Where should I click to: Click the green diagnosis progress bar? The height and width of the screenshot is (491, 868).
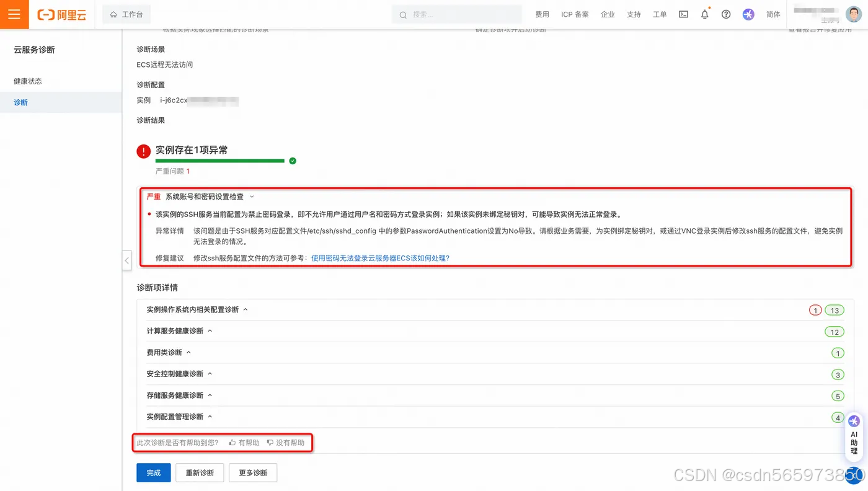[219, 160]
